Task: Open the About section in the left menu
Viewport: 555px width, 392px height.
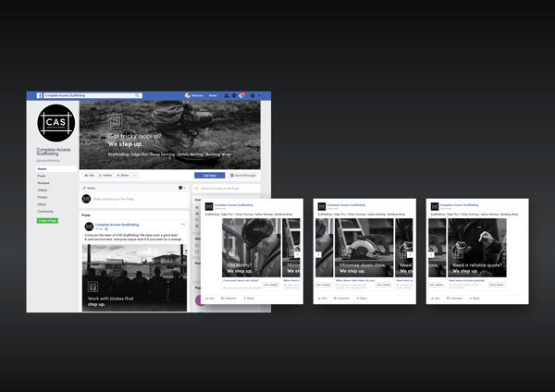Action: 42,203
